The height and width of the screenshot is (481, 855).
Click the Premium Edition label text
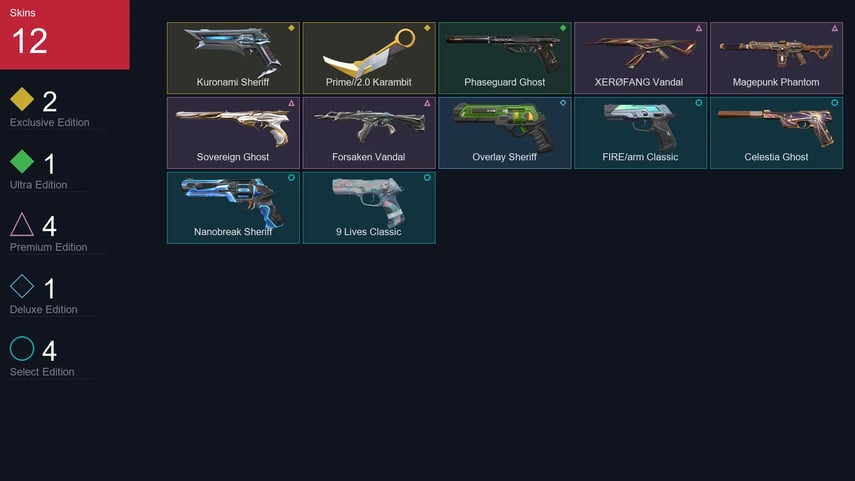[49, 247]
